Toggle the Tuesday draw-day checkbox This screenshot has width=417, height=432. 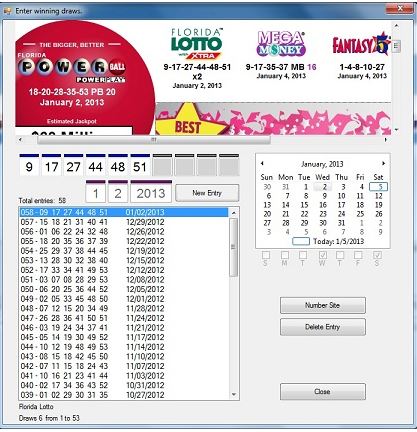pyautogui.click(x=303, y=255)
